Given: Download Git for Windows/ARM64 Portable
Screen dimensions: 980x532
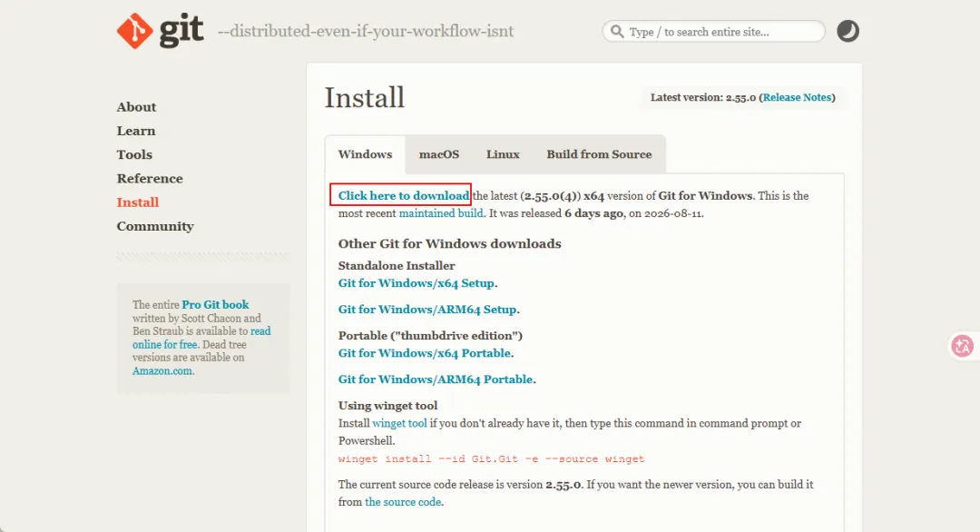Looking at the screenshot, I should point(436,379).
